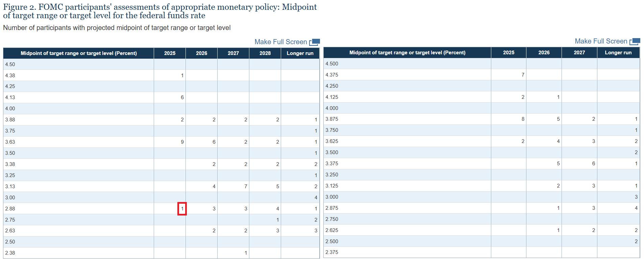
Task: Click value 4 in 2.875 row, Longer run
Action: [x=636, y=208]
